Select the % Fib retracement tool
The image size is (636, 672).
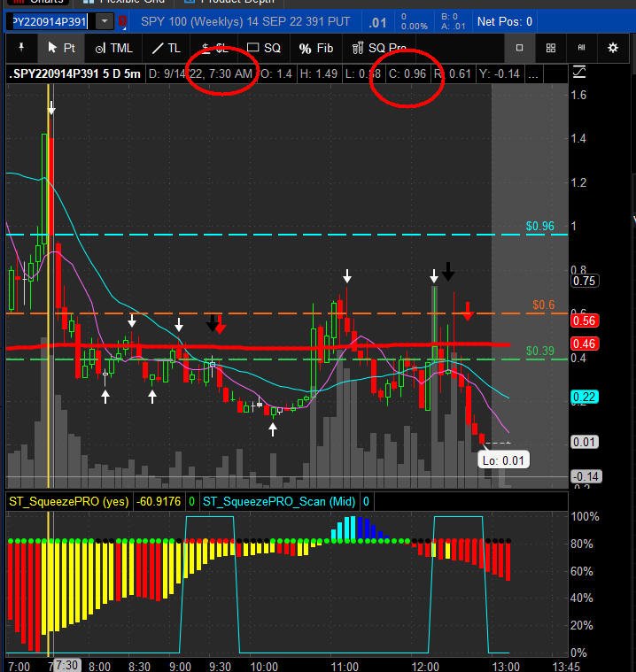pos(316,49)
